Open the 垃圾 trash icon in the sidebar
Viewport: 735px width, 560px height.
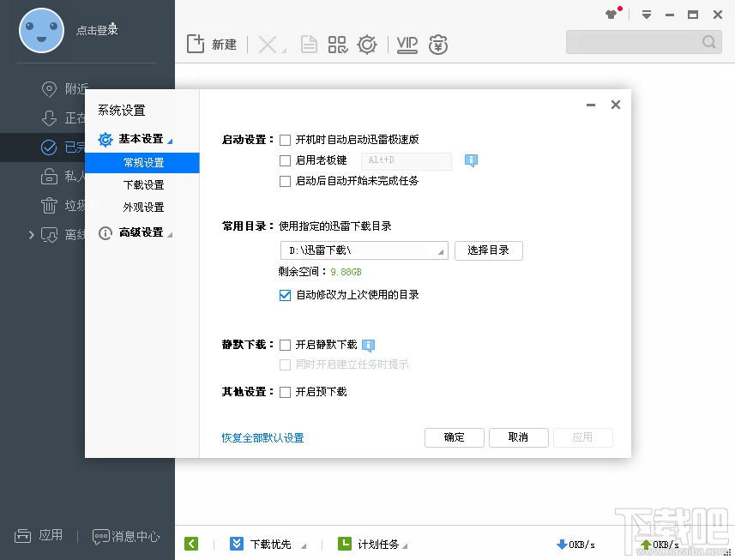click(48, 205)
